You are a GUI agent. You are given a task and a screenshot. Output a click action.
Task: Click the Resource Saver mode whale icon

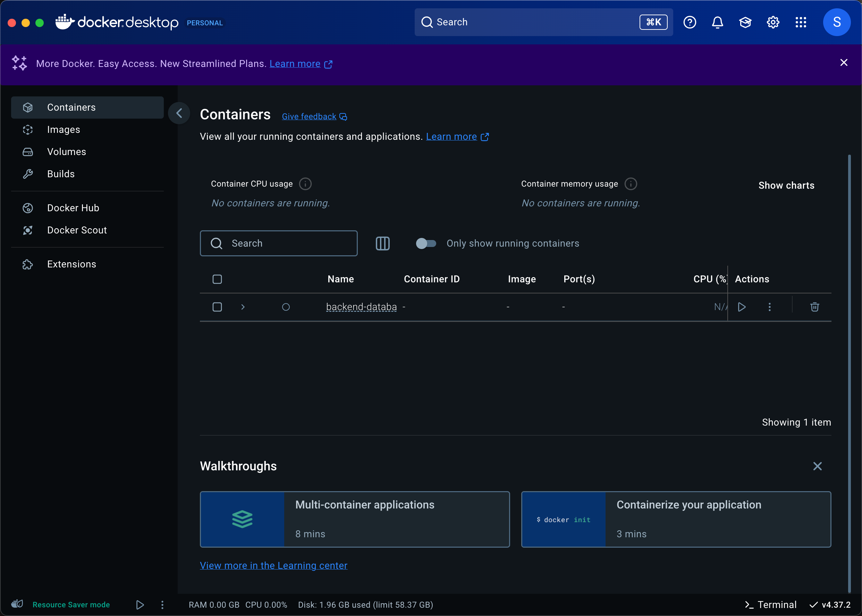point(17,604)
